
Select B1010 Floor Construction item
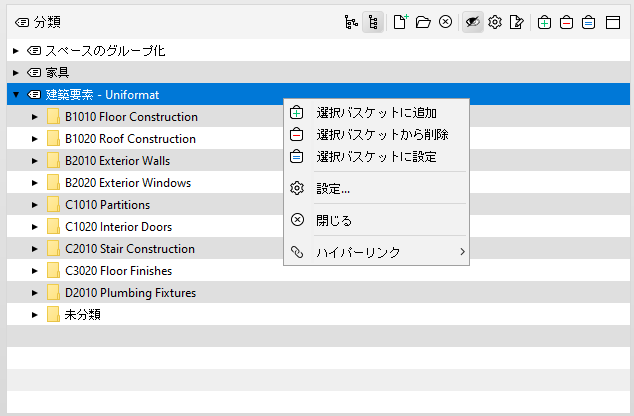131,117
